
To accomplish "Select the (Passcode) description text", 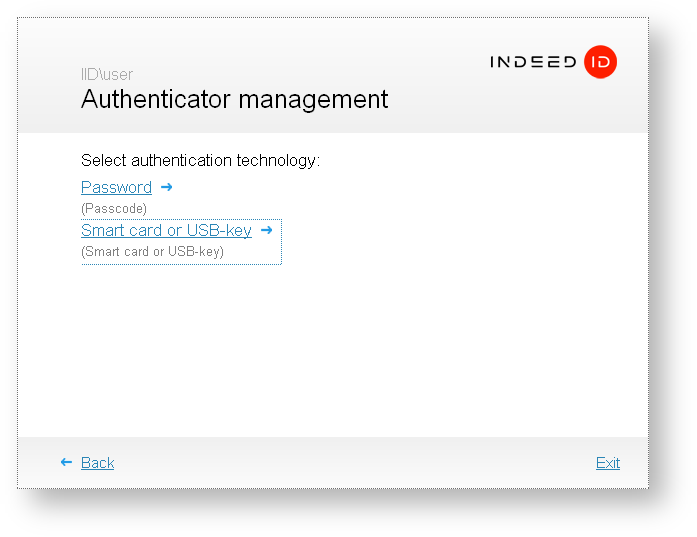I will coord(114,209).
